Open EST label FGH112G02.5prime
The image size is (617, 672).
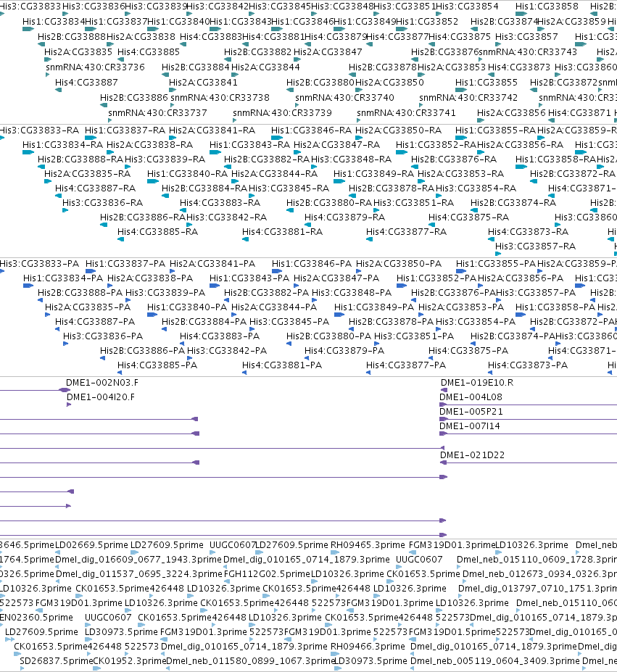click(x=267, y=574)
